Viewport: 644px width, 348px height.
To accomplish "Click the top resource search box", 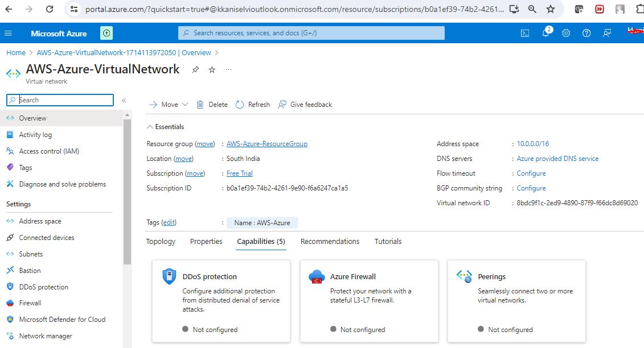I will [311, 33].
